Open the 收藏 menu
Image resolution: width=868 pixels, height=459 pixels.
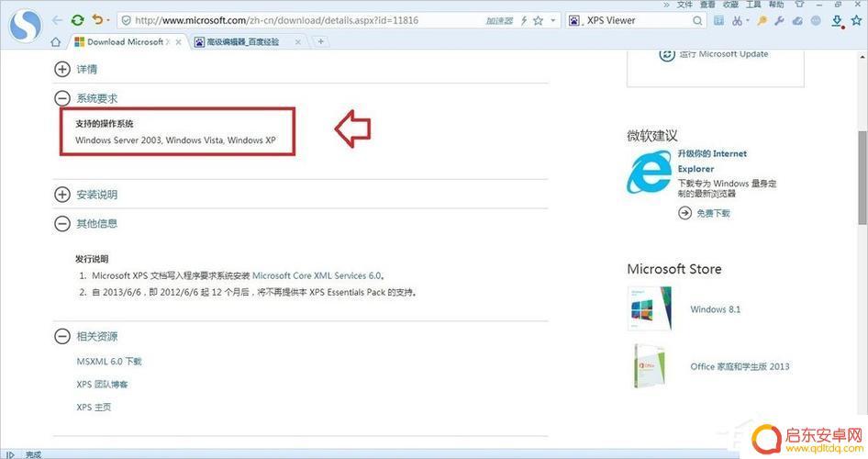click(730, 5)
